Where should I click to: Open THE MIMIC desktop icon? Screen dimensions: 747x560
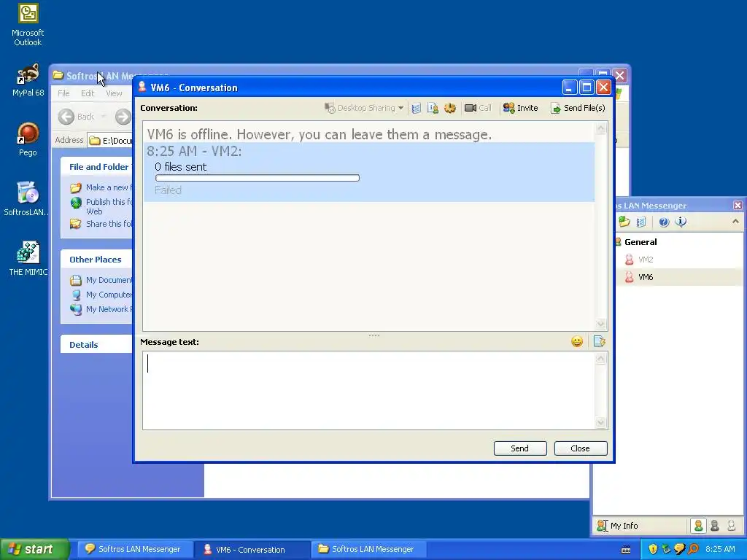coord(28,259)
